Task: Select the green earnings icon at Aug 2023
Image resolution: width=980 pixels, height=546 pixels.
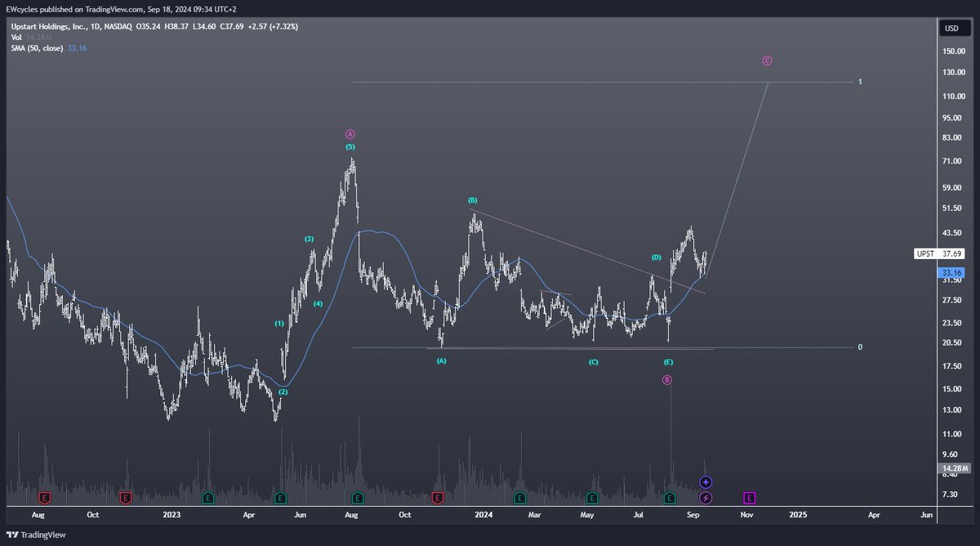Action: (358, 497)
